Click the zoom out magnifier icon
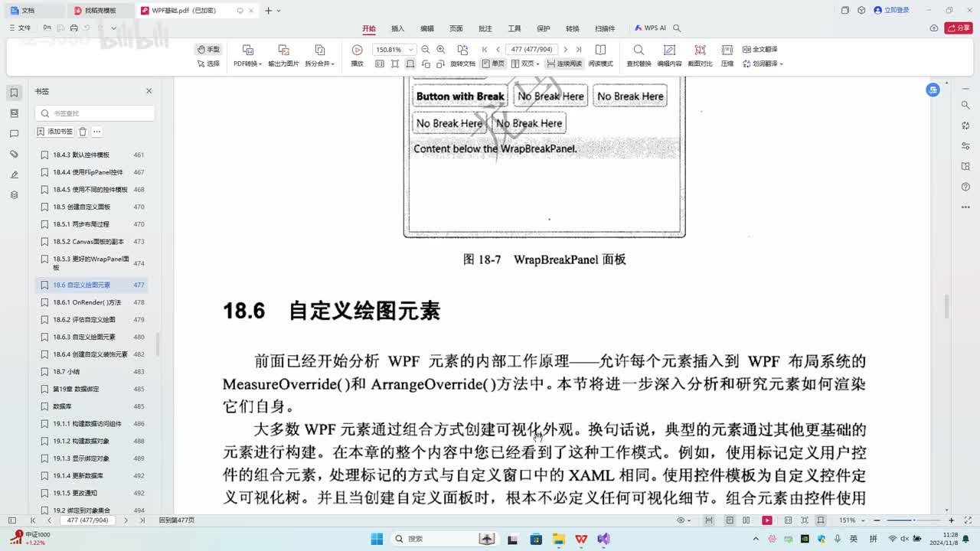This screenshot has height=551, width=980. pos(425,49)
